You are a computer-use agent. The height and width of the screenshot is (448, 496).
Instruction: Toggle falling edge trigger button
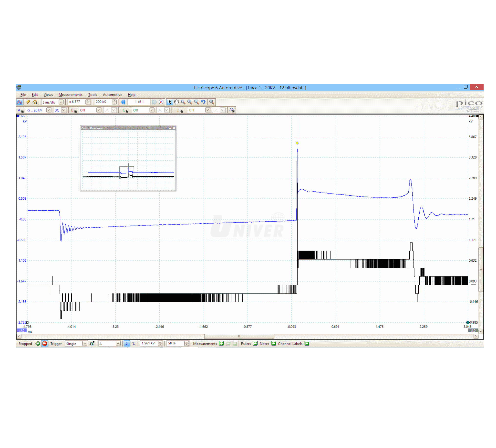tap(134, 344)
